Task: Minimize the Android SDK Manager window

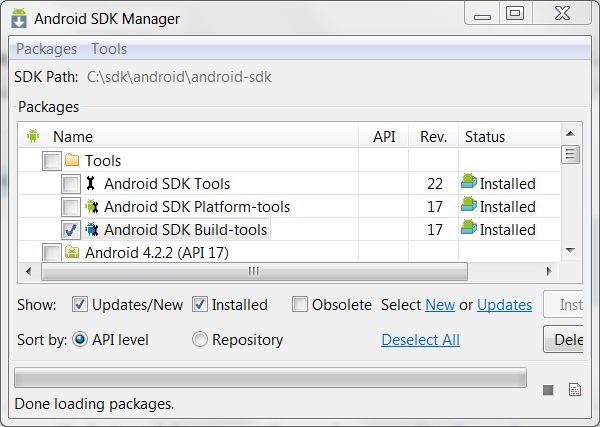Action: (x=482, y=14)
